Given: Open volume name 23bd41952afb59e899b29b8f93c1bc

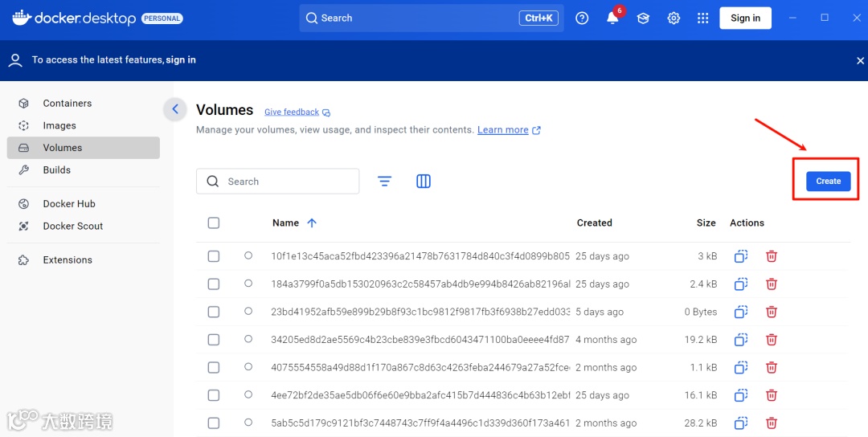Looking at the screenshot, I should click(420, 312).
